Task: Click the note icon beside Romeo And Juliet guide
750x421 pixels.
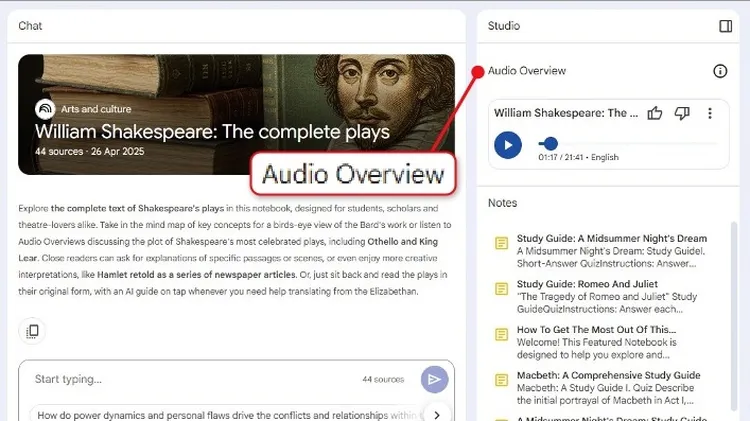Action: coord(501,289)
